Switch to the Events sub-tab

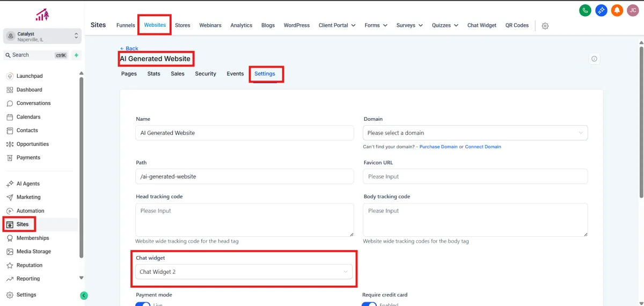click(235, 74)
